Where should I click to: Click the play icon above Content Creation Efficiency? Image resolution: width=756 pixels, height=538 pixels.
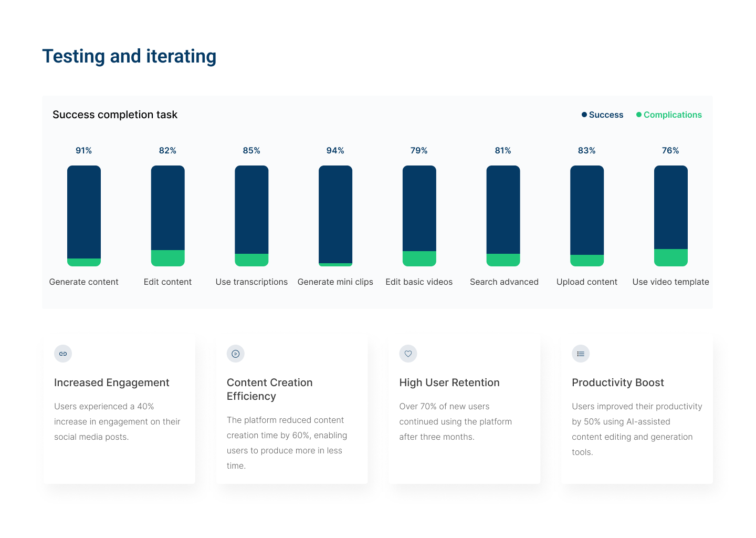point(236,354)
